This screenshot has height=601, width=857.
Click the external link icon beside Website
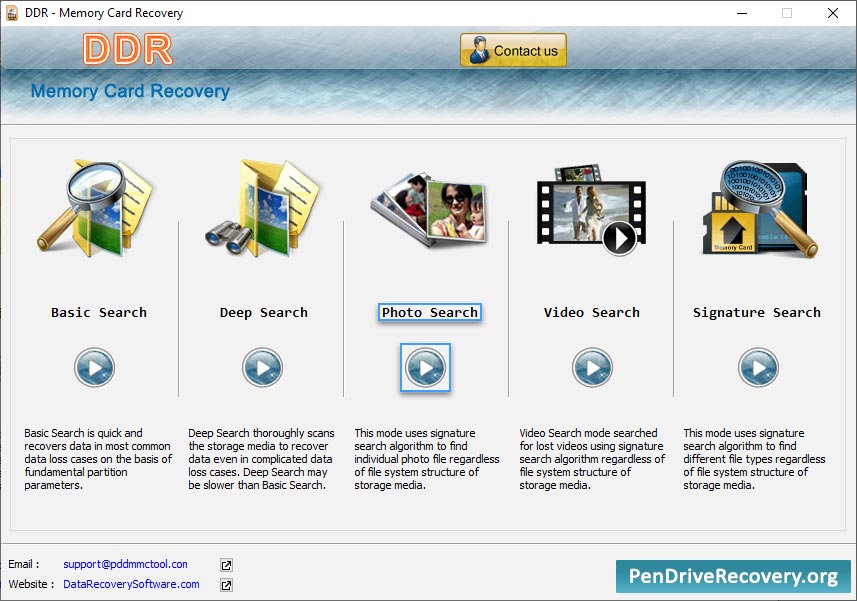point(226,585)
